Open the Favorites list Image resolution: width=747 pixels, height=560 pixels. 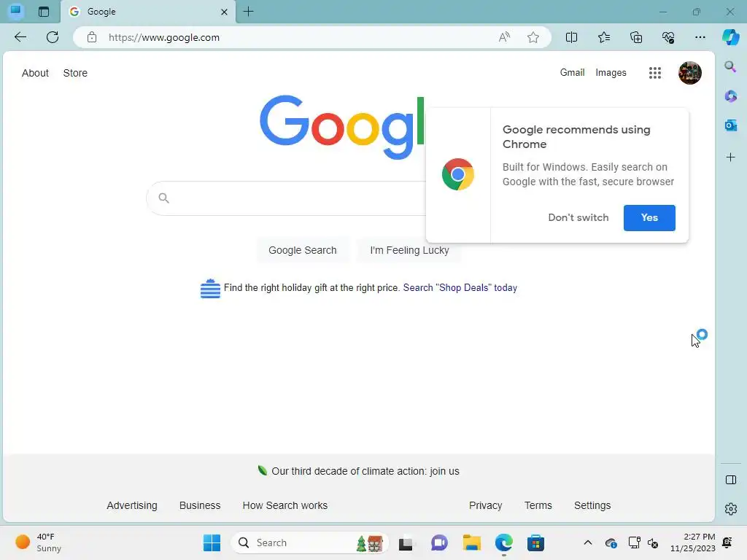click(x=603, y=37)
